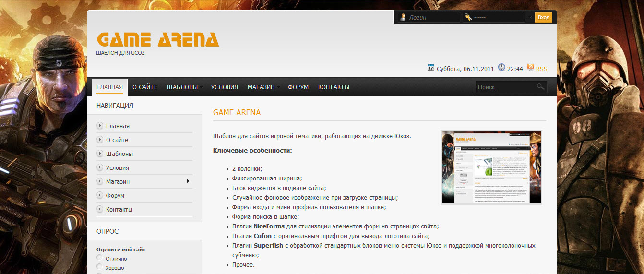Image resolution: width=644 pixels, height=274 pixels.
Task: Go to Форум in the sidebar navigation
Action: 115,196
